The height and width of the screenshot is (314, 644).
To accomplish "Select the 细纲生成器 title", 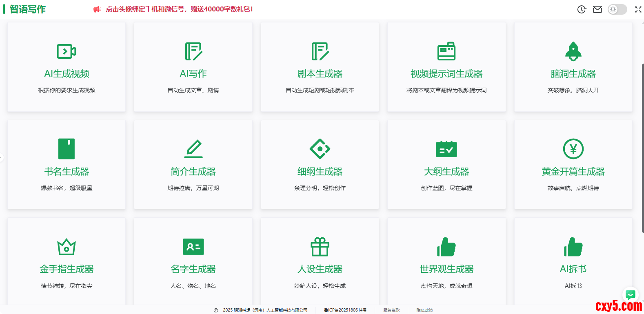I will coord(320,172).
